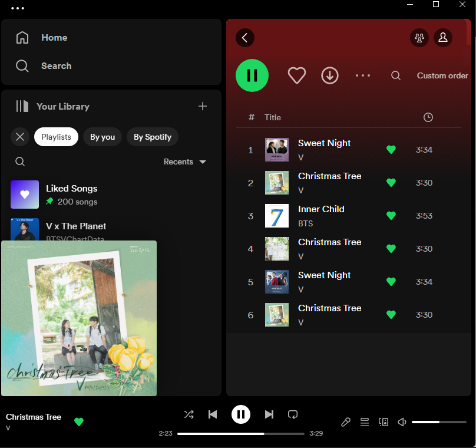This screenshot has width=476, height=448.
Task: Enable shuffle
Action: 189,414
